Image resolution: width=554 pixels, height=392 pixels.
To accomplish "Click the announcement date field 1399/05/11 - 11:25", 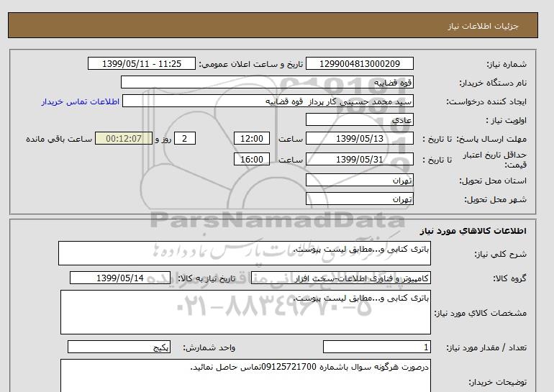I will click(141, 63).
